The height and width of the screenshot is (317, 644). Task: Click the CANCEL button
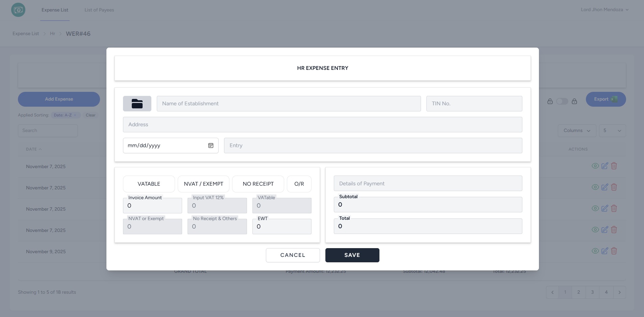pos(293,255)
